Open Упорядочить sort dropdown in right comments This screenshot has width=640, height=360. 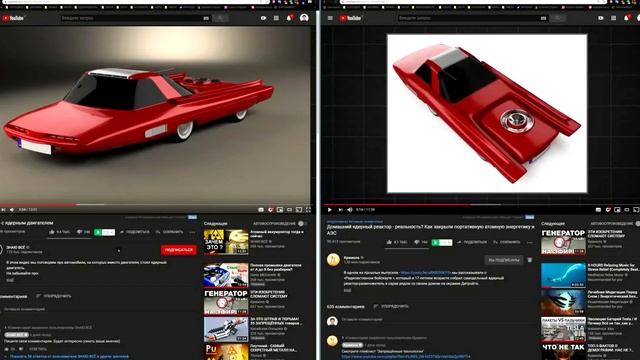[391, 306]
